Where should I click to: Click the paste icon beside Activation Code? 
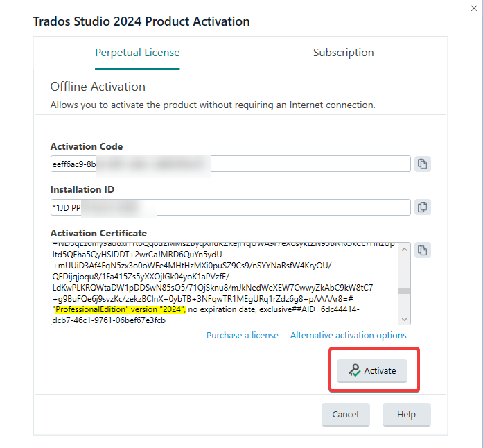[x=422, y=164]
